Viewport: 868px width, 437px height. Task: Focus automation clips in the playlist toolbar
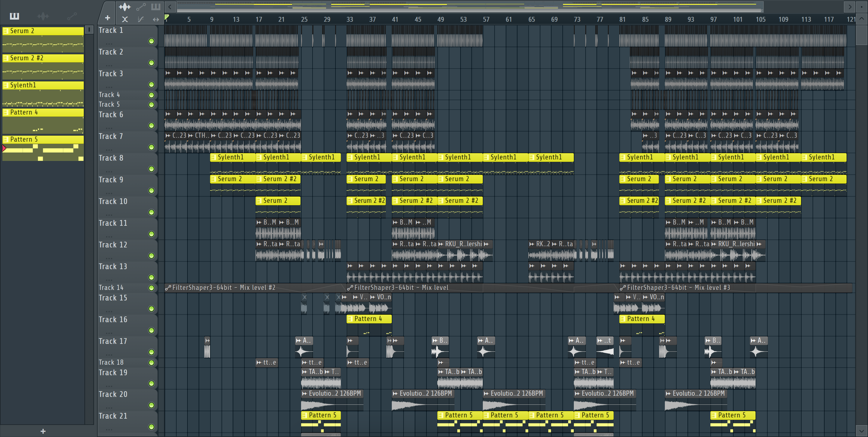pyautogui.click(x=141, y=7)
